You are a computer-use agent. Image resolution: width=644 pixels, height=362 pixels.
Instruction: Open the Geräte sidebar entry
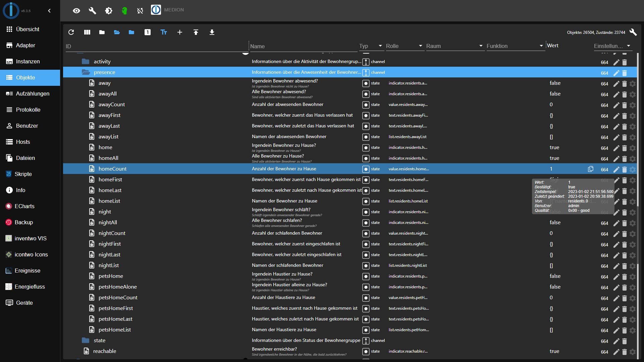coord(30,303)
